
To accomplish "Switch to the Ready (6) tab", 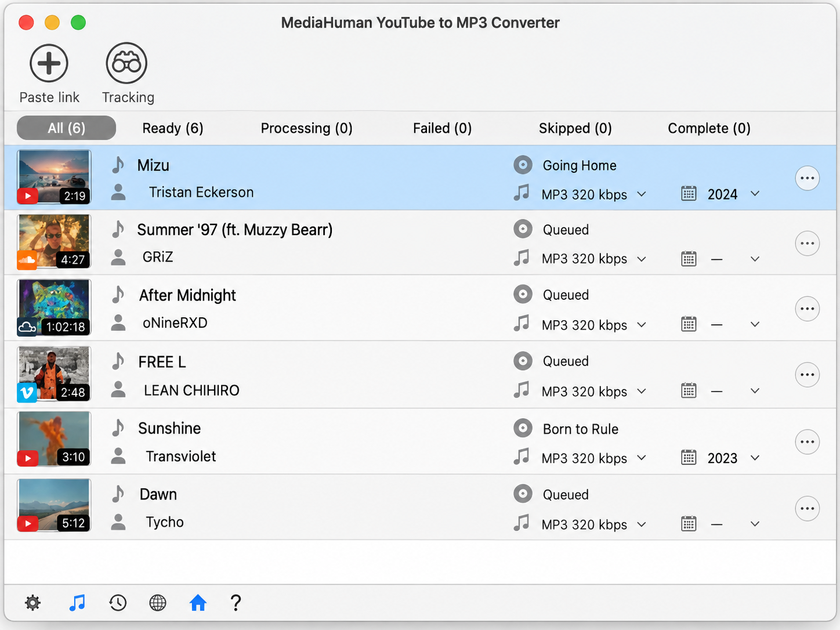I will [173, 128].
